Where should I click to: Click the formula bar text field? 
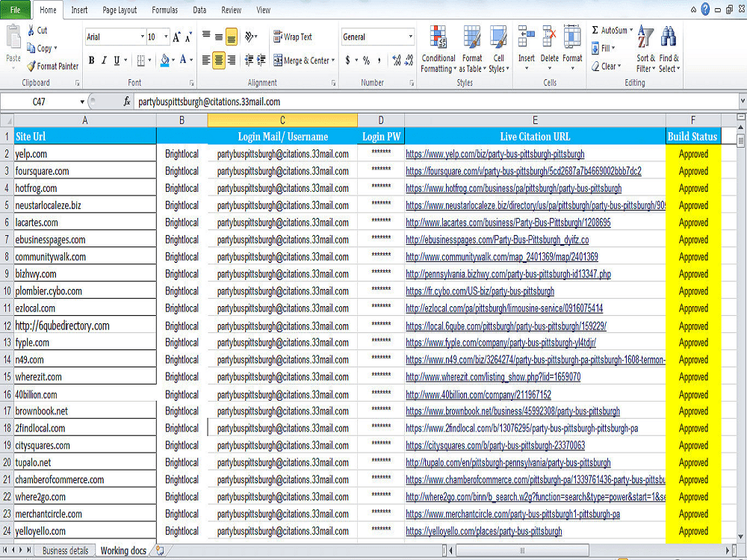click(436, 102)
